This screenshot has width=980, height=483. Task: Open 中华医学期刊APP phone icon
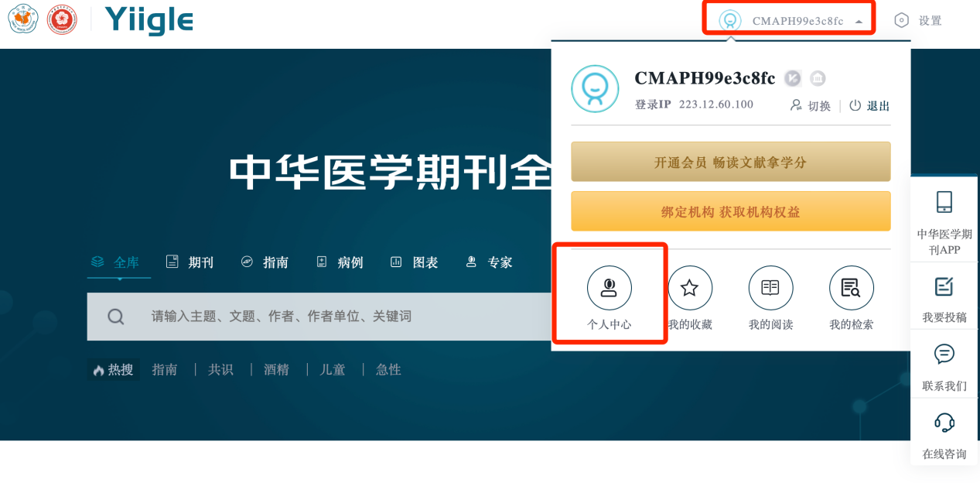[x=944, y=202]
